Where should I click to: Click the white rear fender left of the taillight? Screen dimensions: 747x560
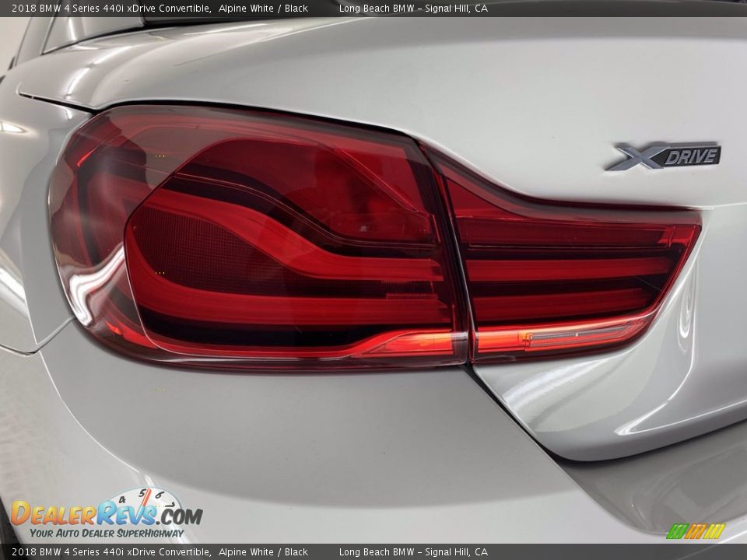[23, 233]
